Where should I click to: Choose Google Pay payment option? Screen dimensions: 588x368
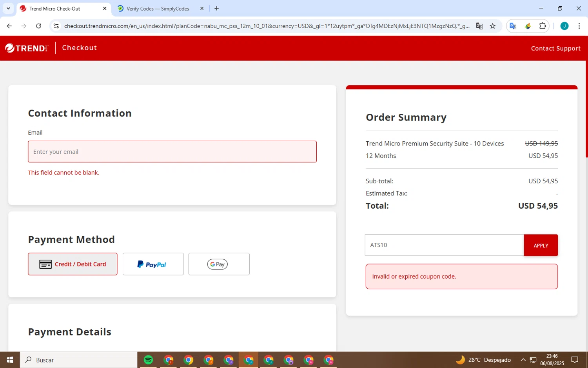pyautogui.click(x=219, y=264)
